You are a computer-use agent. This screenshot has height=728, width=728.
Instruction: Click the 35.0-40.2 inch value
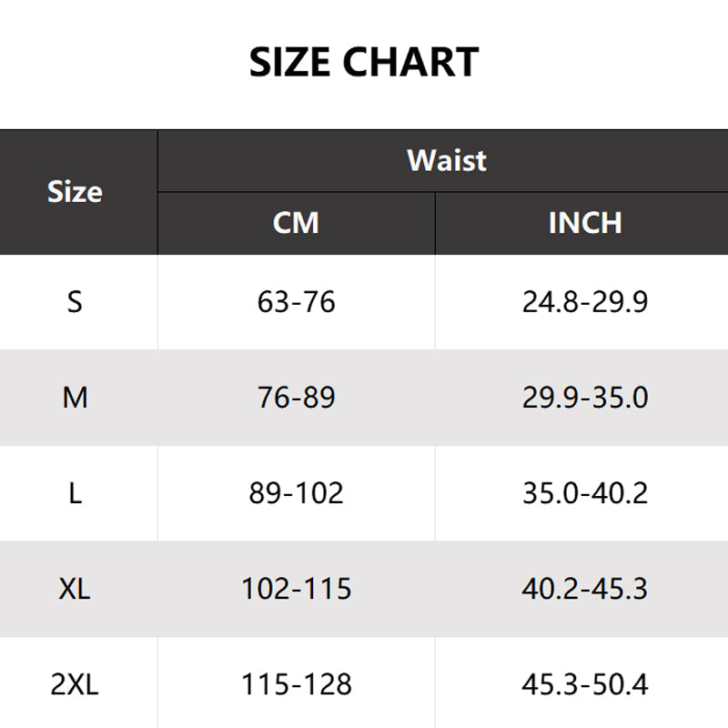(x=585, y=493)
